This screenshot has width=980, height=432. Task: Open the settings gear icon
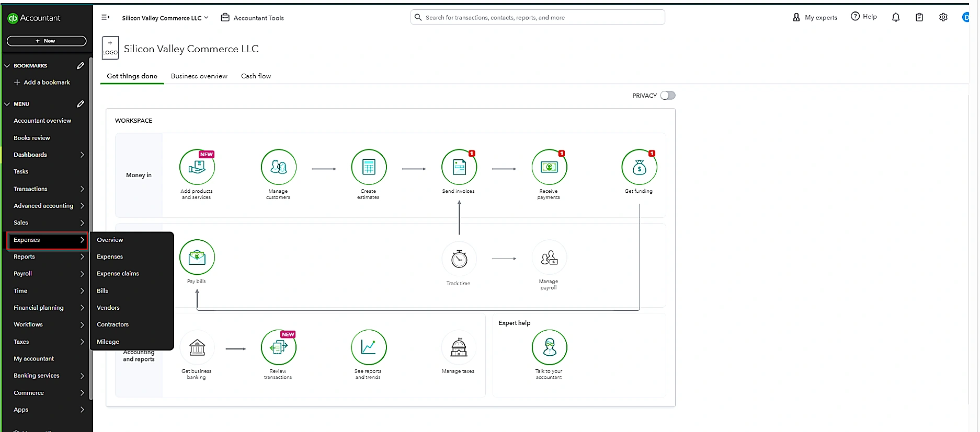943,17
